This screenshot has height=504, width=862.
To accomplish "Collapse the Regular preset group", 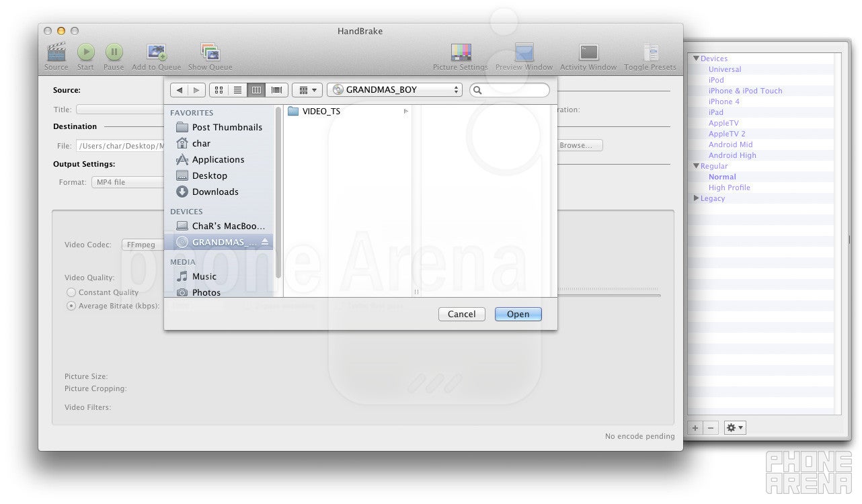I will coord(697,166).
